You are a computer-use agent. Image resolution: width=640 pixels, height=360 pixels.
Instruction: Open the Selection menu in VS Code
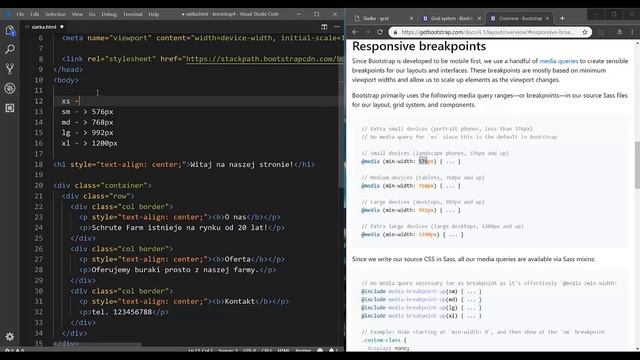56,14
